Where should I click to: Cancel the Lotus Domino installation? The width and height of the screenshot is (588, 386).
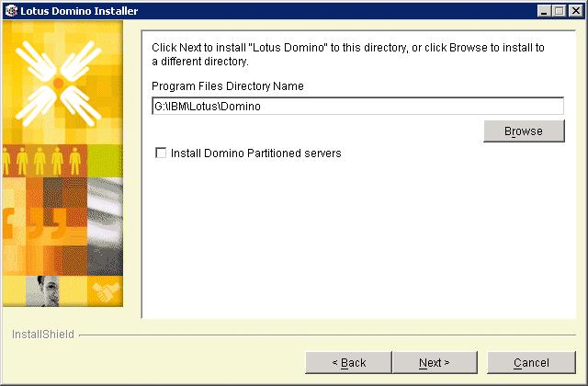pos(531,362)
